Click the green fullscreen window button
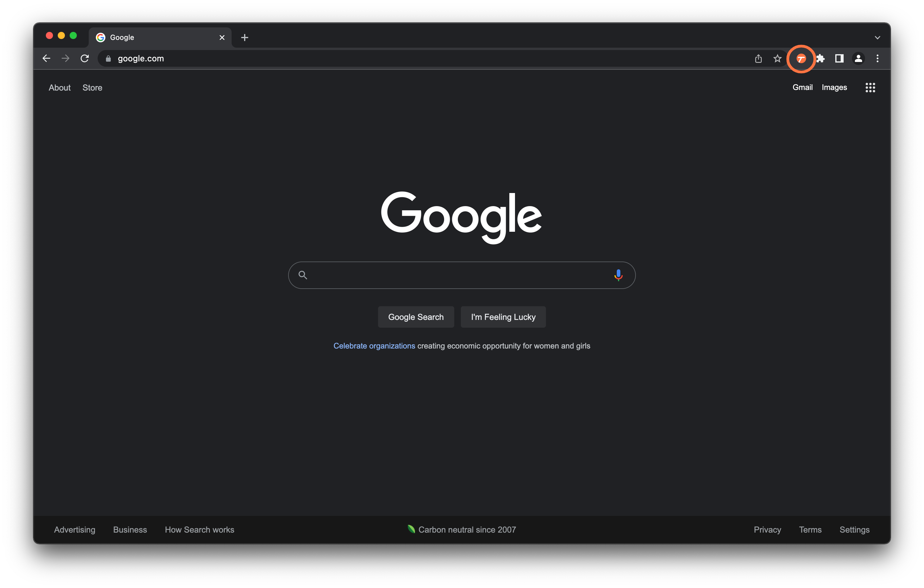This screenshot has width=924, height=588. pos(73,36)
